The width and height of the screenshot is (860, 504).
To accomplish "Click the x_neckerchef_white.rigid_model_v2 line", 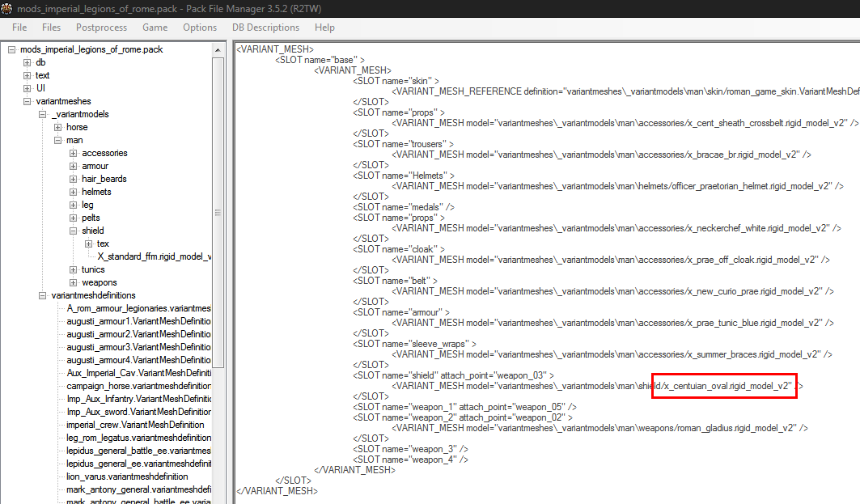I will point(616,228).
